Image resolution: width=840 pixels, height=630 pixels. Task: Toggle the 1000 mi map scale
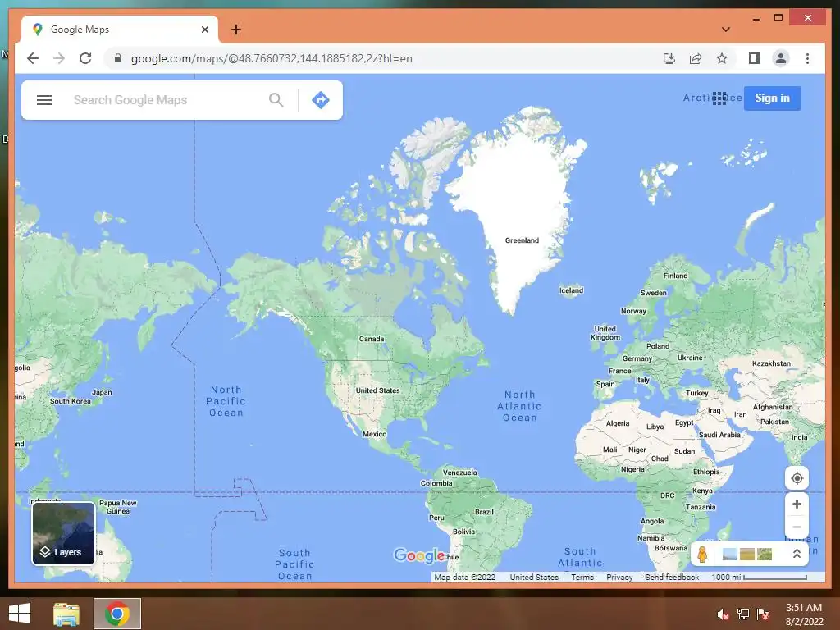coord(759,577)
